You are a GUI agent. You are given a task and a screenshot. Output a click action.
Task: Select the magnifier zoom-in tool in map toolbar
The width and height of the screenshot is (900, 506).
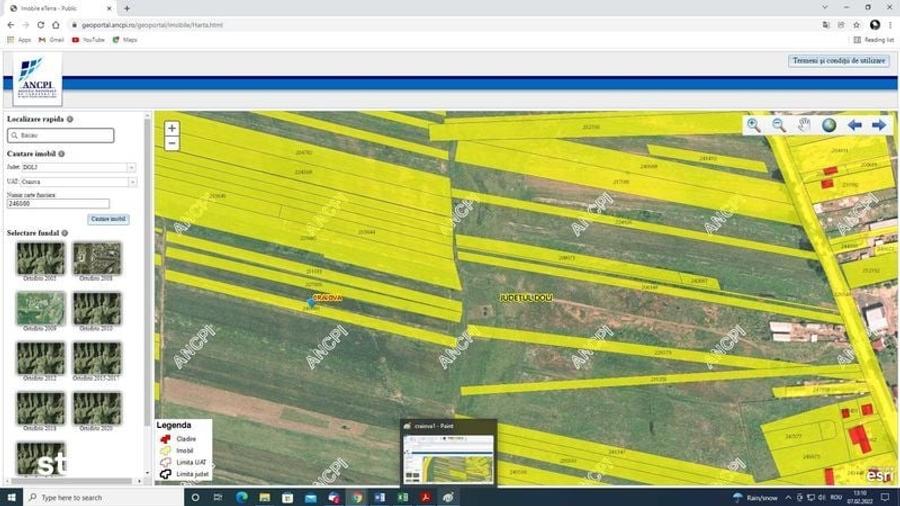753,124
